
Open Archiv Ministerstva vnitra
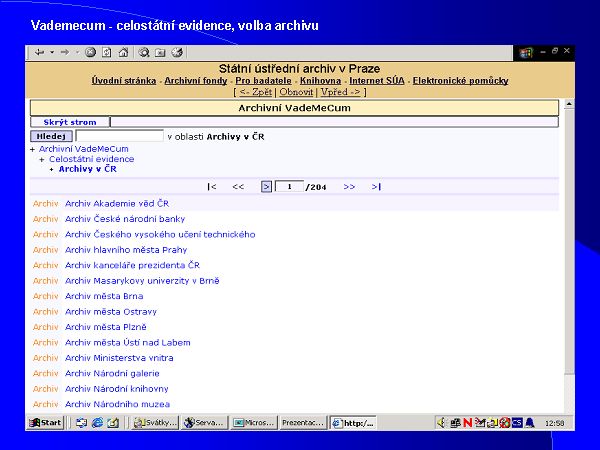click(119, 358)
